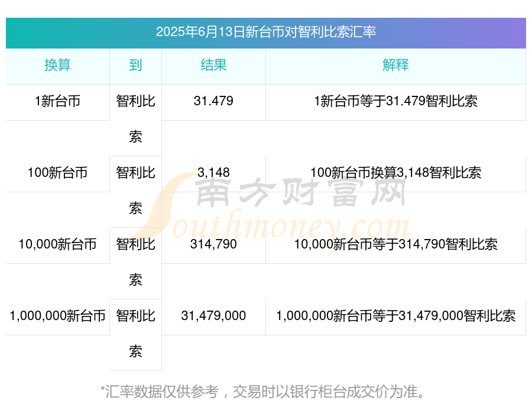
Task: Click 智利比索 in the 1,000,000新台币 row
Action: (x=135, y=334)
